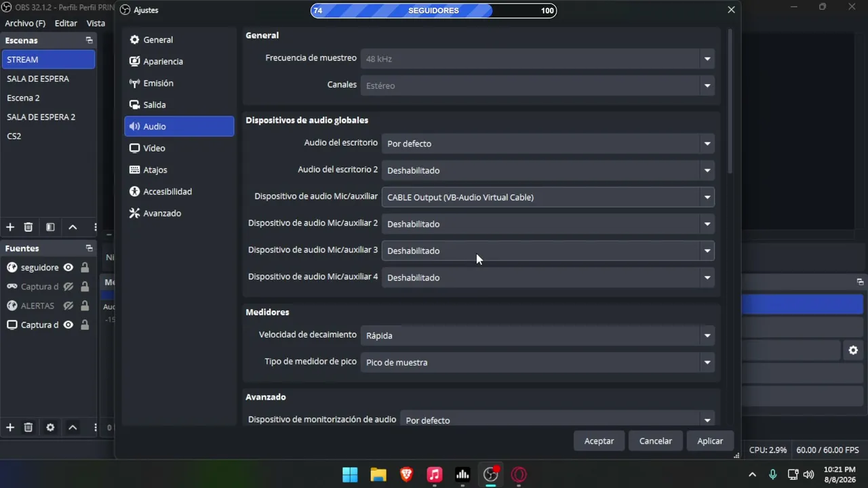
Task: Pop out the Fuentes dock
Action: [x=89, y=248]
